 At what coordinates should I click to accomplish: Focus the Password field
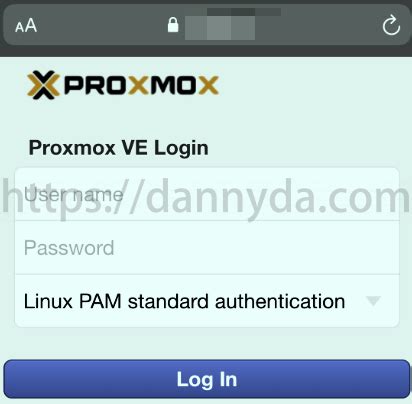[207, 248]
